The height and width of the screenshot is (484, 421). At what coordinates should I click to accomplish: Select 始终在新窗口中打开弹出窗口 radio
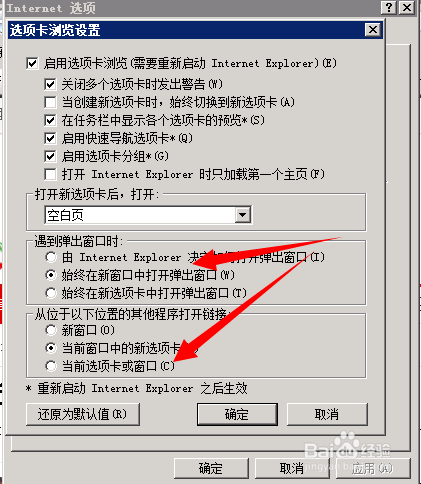tap(51, 275)
